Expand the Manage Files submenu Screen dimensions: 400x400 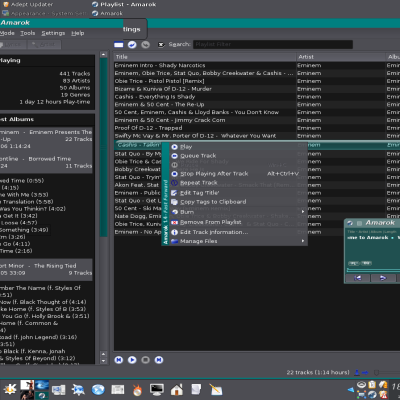(x=234, y=241)
